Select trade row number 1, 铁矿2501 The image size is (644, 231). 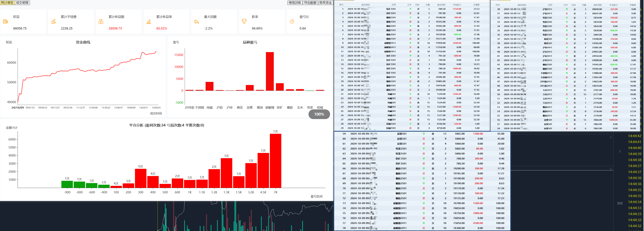click(412, 9)
